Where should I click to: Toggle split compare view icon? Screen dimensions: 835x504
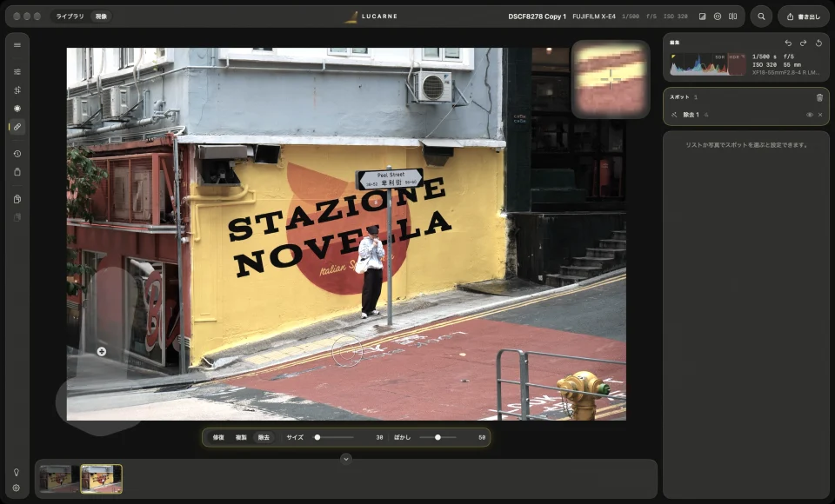click(732, 17)
